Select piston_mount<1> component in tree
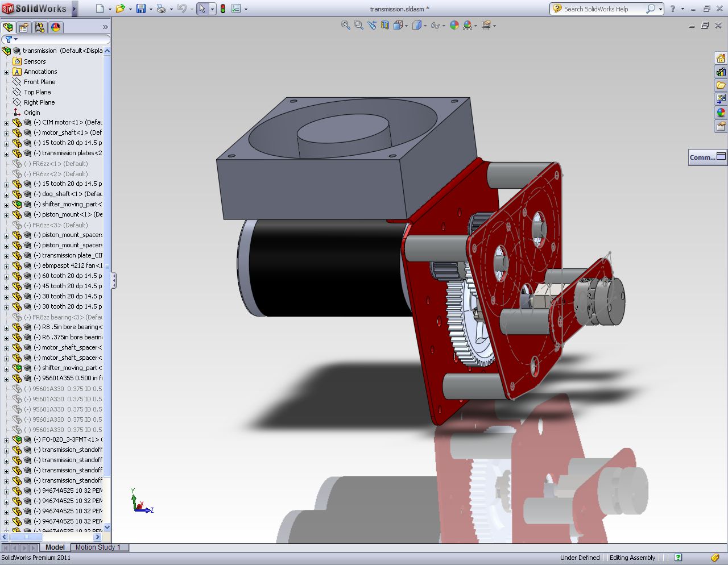728x565 pixels. [x=68, y=214]
